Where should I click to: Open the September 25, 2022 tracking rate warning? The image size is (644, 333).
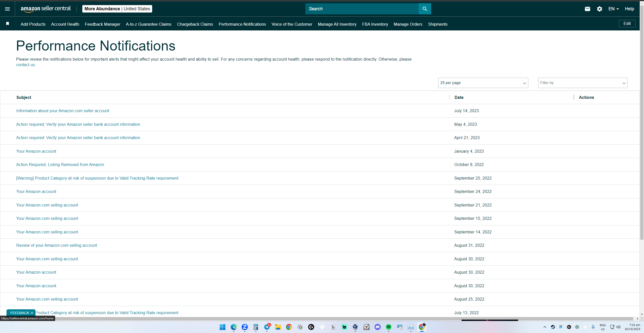click(97, 178)
